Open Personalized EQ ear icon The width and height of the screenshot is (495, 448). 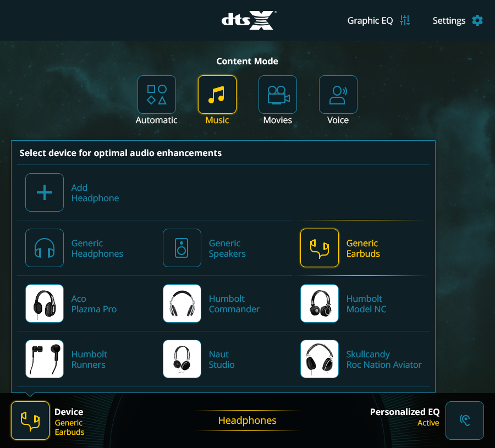tap(465, 421)
